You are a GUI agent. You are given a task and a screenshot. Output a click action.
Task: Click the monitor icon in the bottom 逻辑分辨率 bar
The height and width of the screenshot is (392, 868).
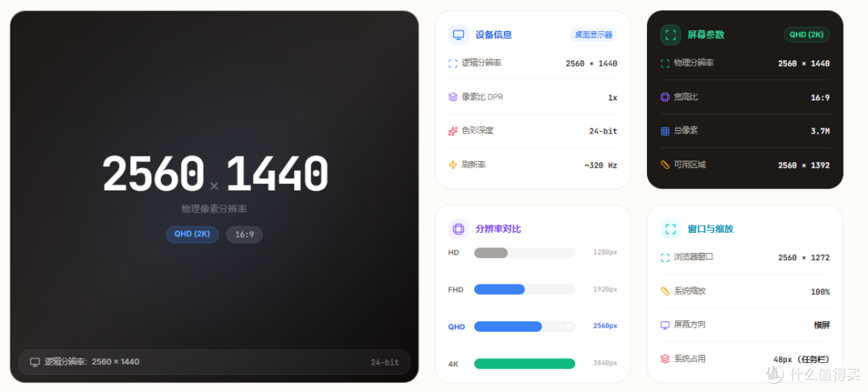(x=35, y=362)
